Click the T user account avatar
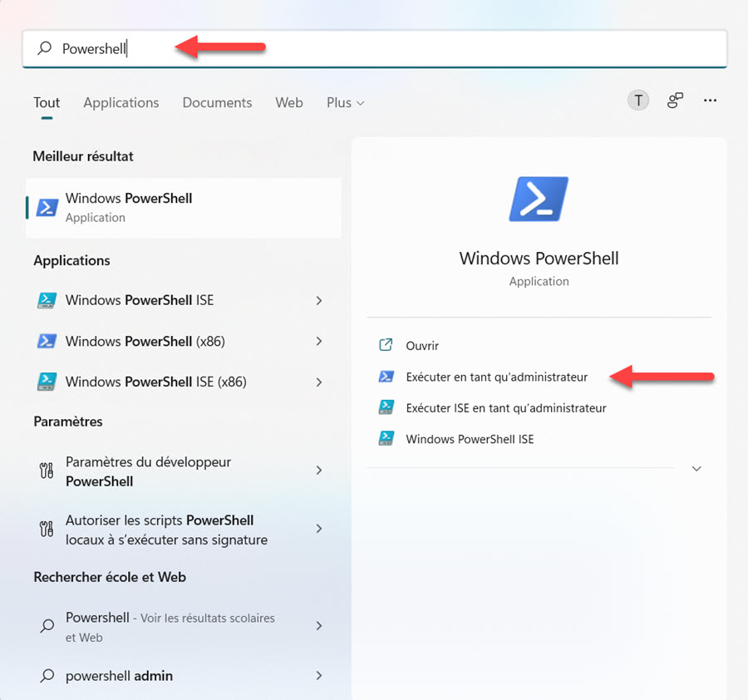 (637, 101)
